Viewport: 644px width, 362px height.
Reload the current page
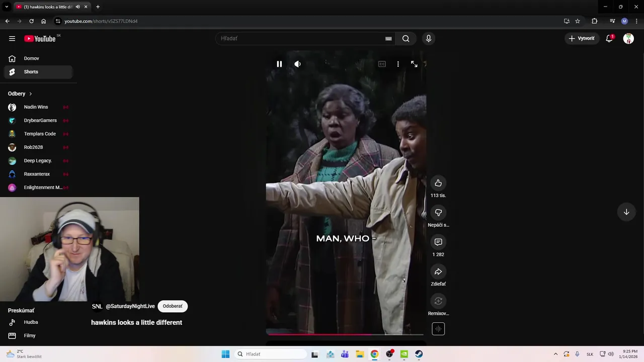click(x=31, y=21)
